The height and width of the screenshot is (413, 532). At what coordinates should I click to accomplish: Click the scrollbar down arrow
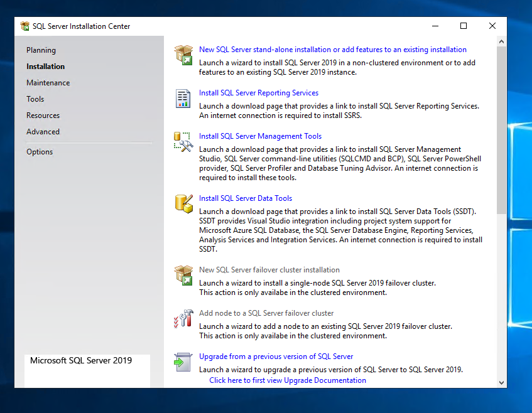click(x=501, y=382)
